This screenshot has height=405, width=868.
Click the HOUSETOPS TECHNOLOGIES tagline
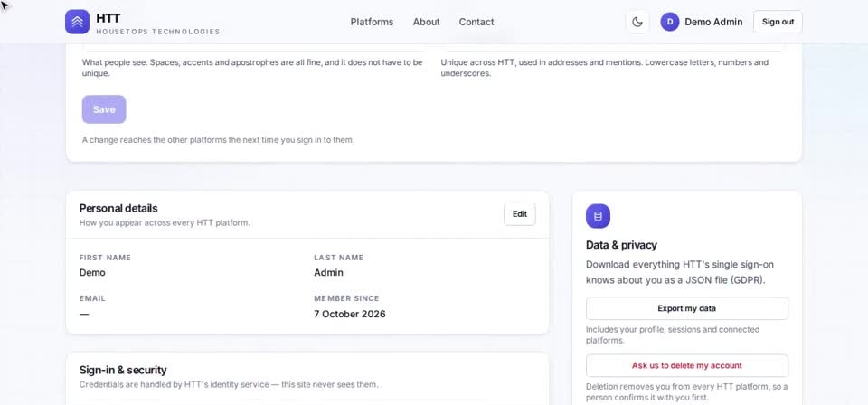(158, 32)
